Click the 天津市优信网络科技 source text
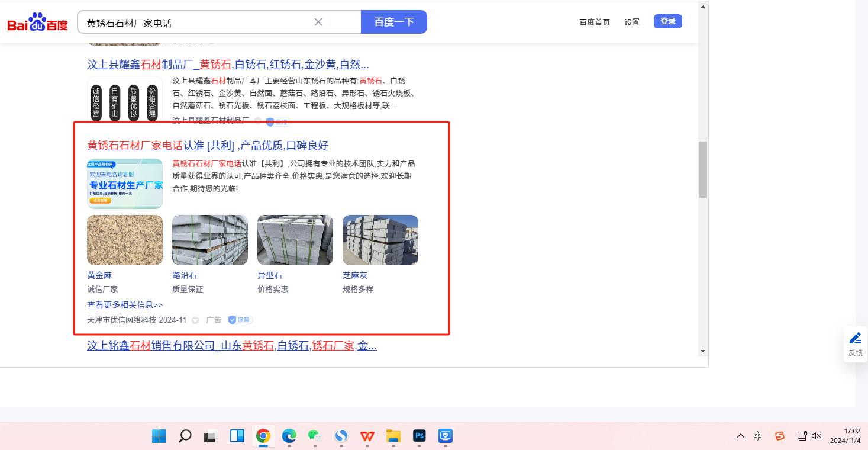 tap(121, 320)
